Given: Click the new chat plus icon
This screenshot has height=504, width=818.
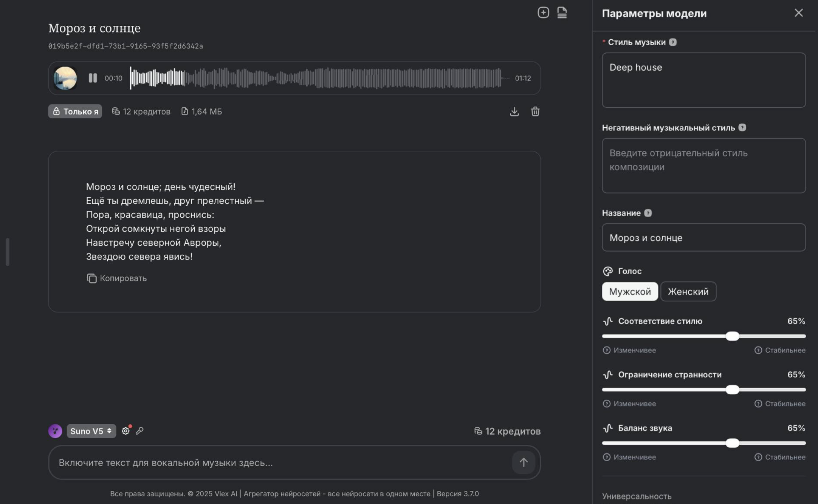Looking at the screenshot, I should (543, 12).
